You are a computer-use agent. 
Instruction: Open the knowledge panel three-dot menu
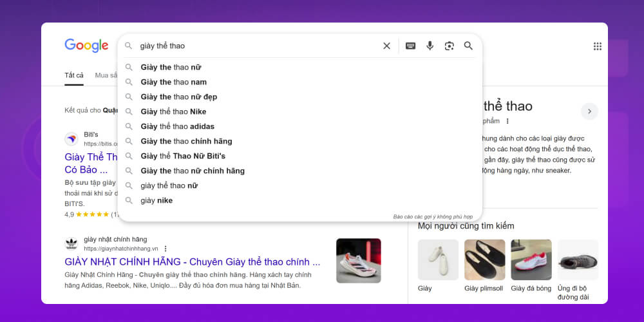[x=507, y=121]
